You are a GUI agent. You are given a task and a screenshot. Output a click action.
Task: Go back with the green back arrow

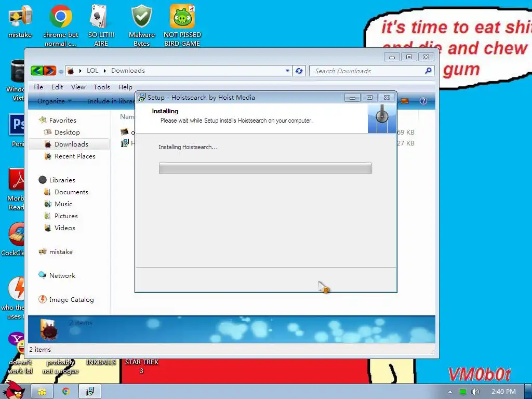[37, 71]
